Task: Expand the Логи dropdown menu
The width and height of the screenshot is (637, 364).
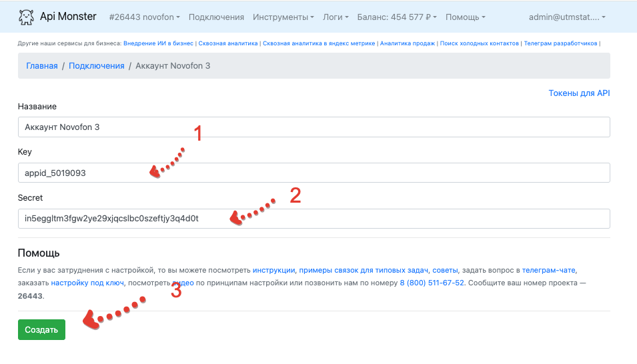Action: coord(336,17)
